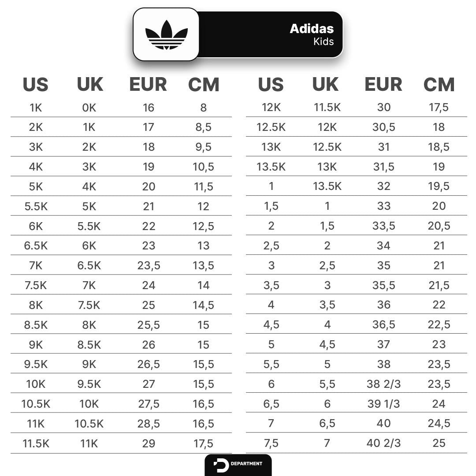Click the Department D logo icon
This screenshot has width=476, height=476.
pos(221,465)
